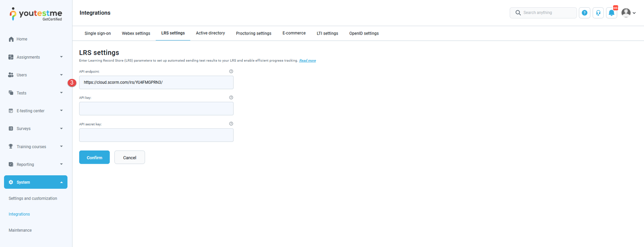644x247 pixels.
Task: Click the Home icon in sidebar
Action: (11, 39)
